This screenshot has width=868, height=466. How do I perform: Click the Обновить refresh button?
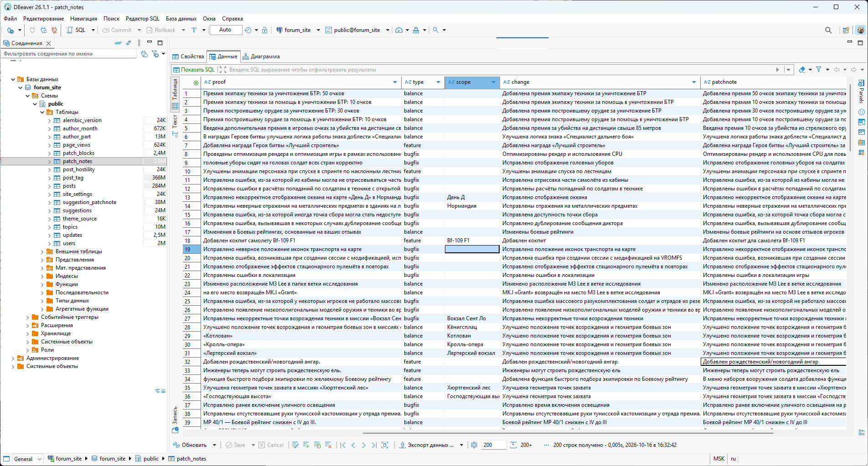[190, 445]
